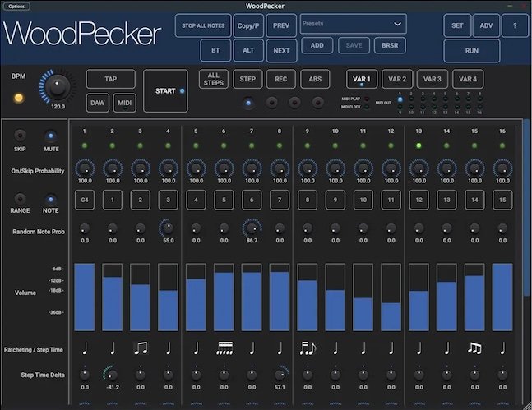Switch to VAR 2 variation

pyautogui.click(x=397, y=79)
